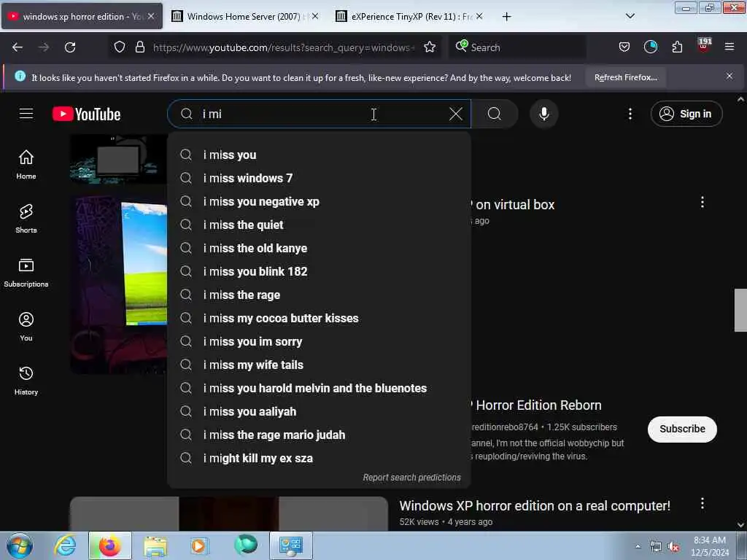747x560 pixels.
Task: Click the Sign in button
Action: click(686, 114)
